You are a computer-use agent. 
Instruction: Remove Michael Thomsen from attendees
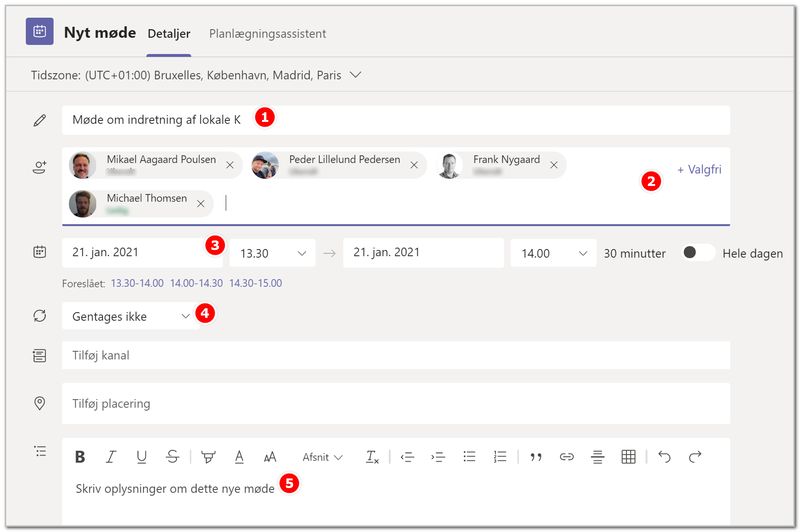(201, 204)
